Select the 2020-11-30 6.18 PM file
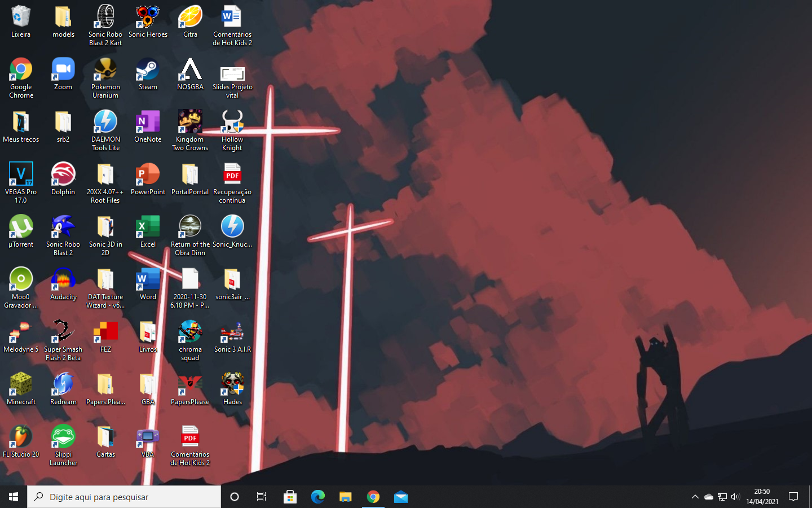Image resolution: width=812 pixels, height=508 pixels. click(x=190, y=288)
